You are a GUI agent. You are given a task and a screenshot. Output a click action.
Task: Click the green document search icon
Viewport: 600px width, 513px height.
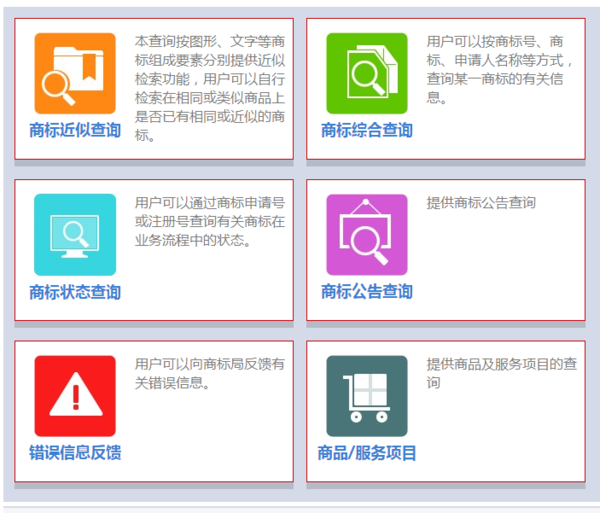(x=367, y=73)
